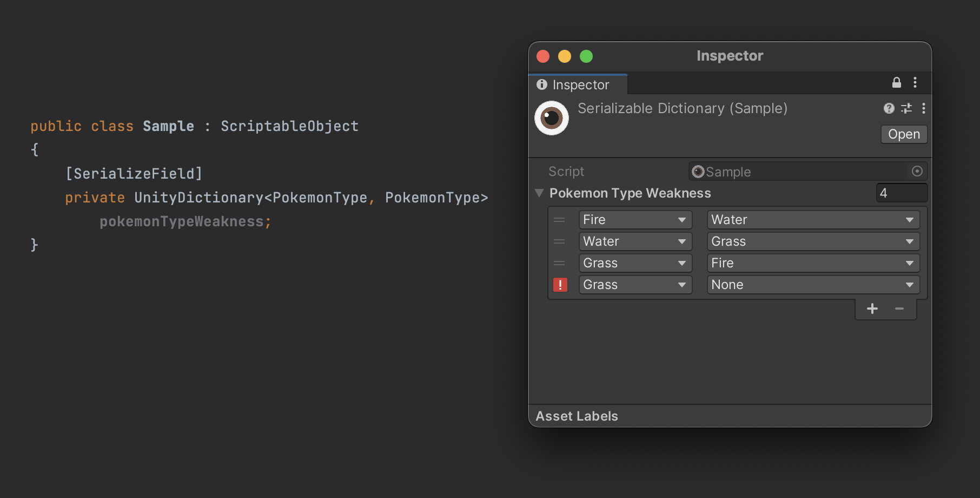Toggle the Inspector lock icon
The height and width of the screenshot is (498, 980).
897,82
